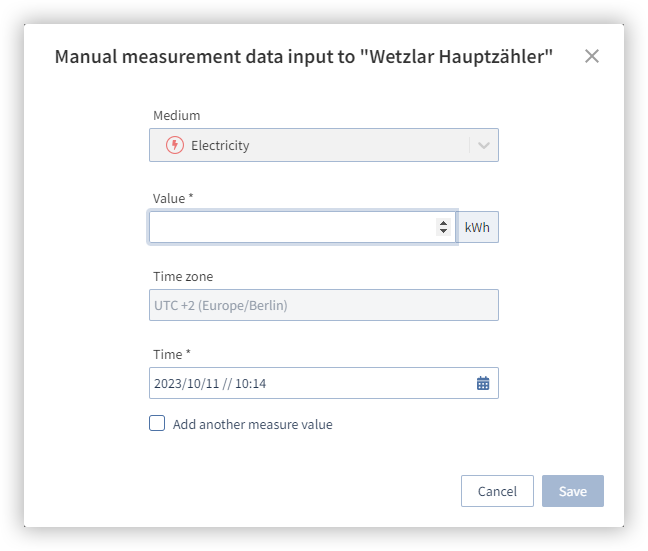Save the measurement entry

(573, 491)
